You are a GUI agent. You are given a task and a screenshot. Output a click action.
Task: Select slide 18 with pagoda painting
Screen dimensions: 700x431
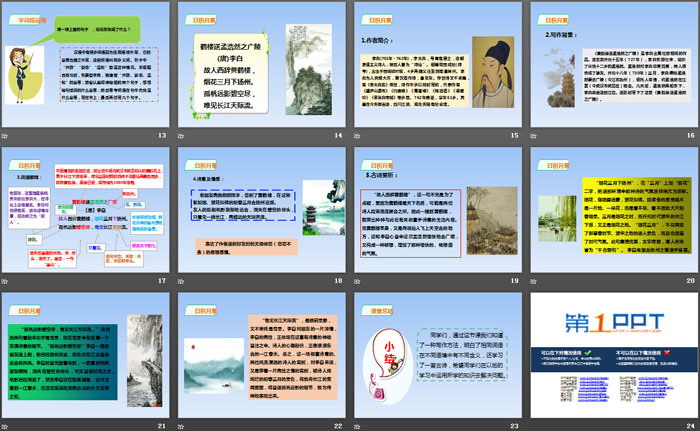tap(262, 210)
